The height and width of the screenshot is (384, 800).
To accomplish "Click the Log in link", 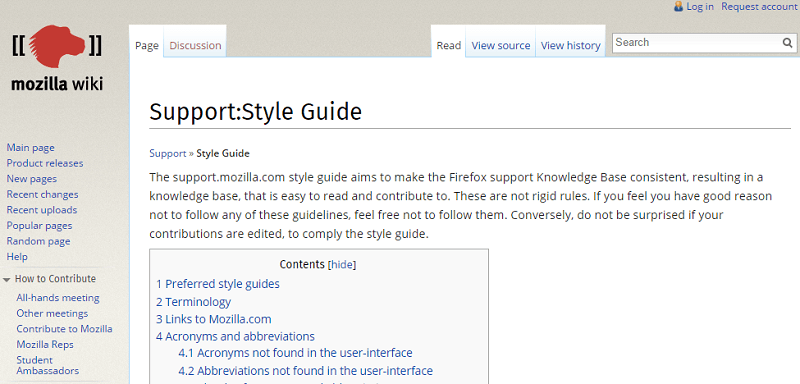I will (700, 7).
